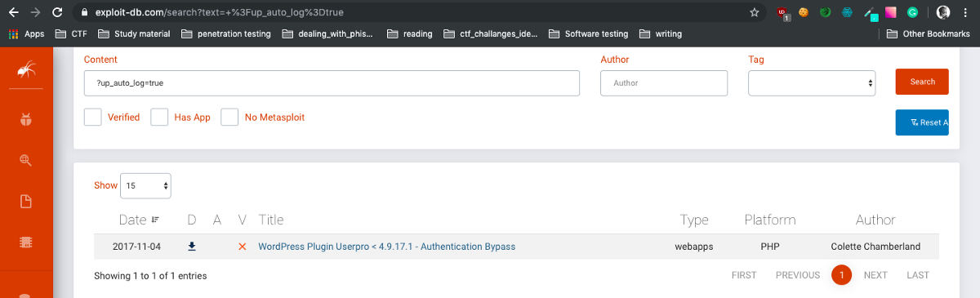
Task: Click the blue Reset All button
Action: coord(922,122)
